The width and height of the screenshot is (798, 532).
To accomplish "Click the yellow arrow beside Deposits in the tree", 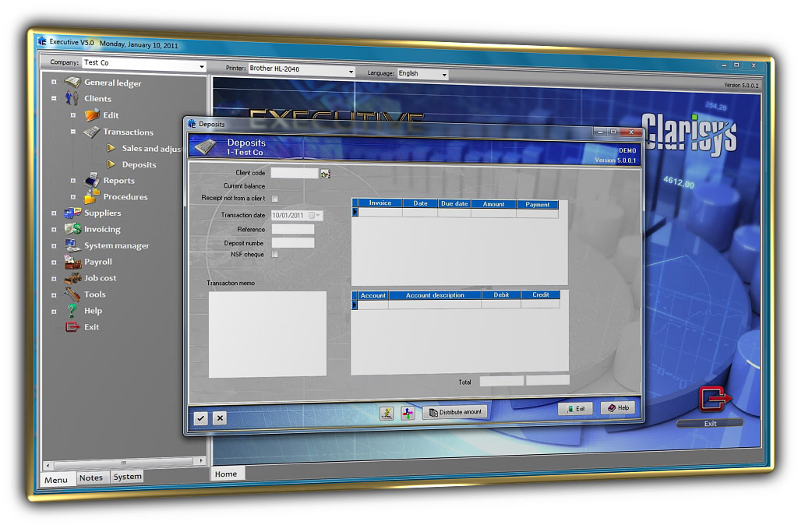I will [x=111, y=164].
